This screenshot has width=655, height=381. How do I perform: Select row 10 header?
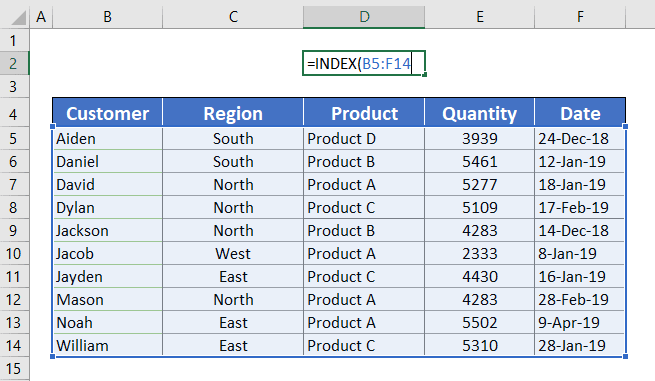click(14, 254)
